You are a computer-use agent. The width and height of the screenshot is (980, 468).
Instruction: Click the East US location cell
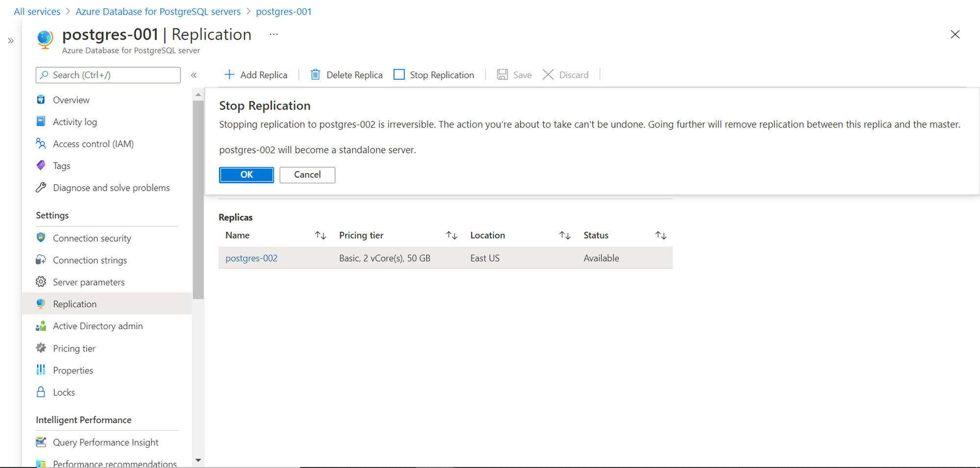tap(485, 258)
